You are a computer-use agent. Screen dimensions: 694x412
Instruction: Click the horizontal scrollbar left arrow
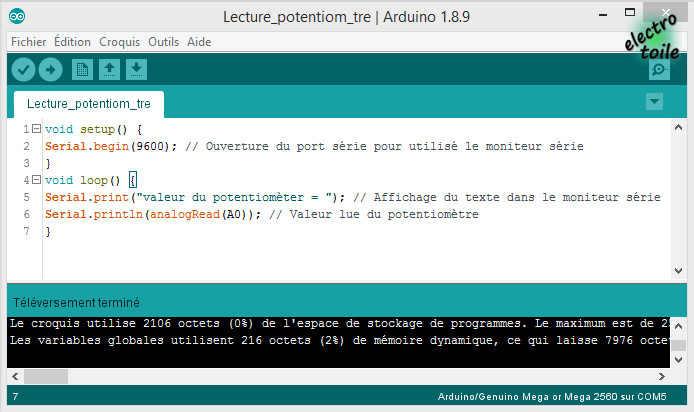coord(15,377)
